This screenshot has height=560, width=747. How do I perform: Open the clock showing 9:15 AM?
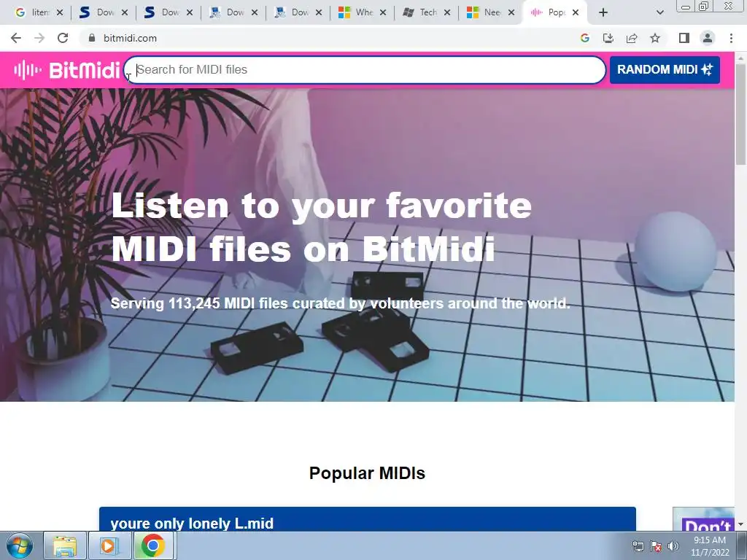click(710, 546)
